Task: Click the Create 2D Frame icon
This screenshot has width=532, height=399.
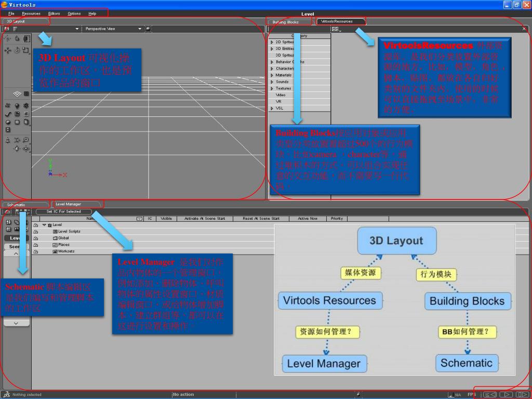Action: click(x=26, y=114)
